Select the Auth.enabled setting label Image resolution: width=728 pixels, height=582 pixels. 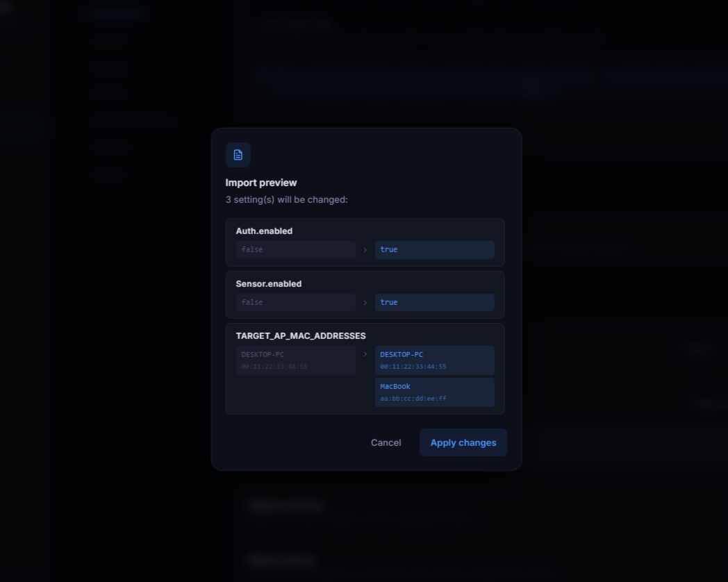(264, 231)
